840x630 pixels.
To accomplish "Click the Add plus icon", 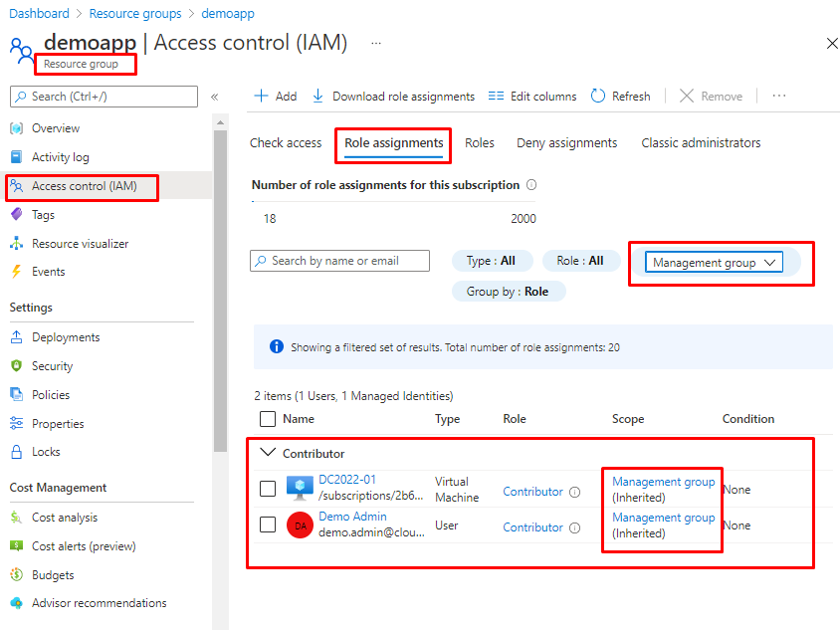I will click(262, 97).
